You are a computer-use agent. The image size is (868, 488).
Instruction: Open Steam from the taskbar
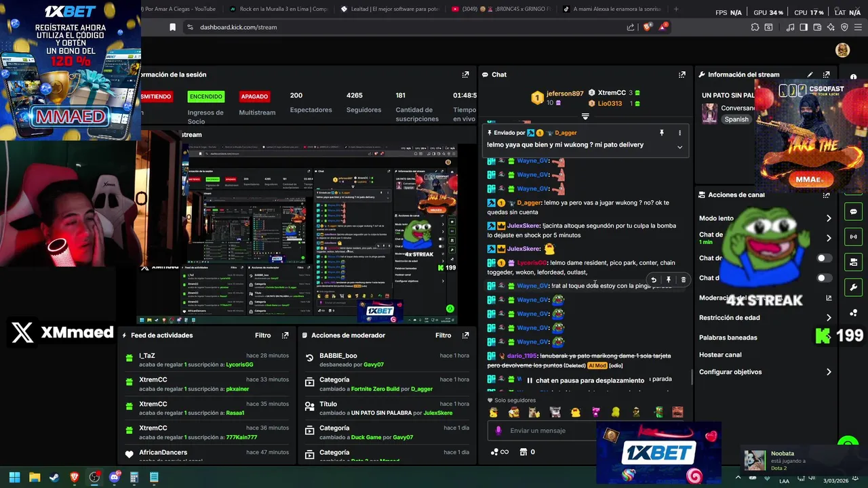[54, 477]
